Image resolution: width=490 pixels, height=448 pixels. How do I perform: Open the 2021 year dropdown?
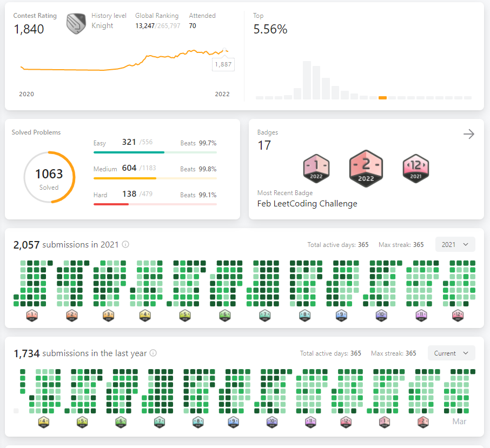455,244
